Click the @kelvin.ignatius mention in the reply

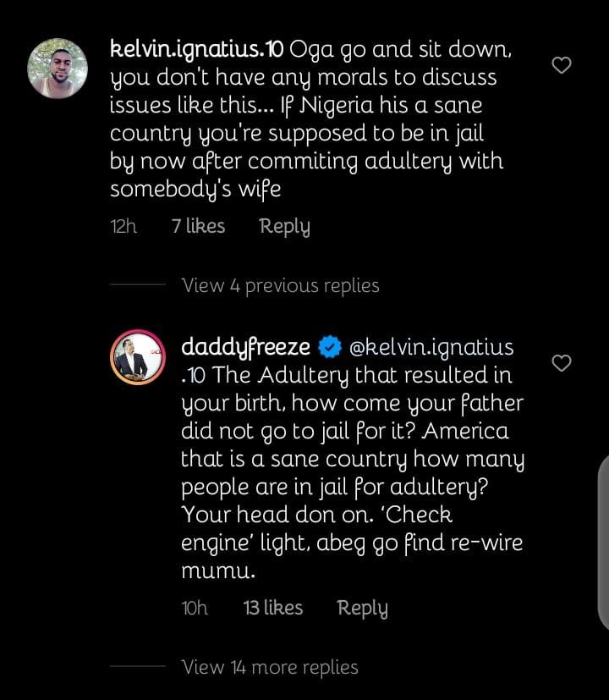click(431, 347)
